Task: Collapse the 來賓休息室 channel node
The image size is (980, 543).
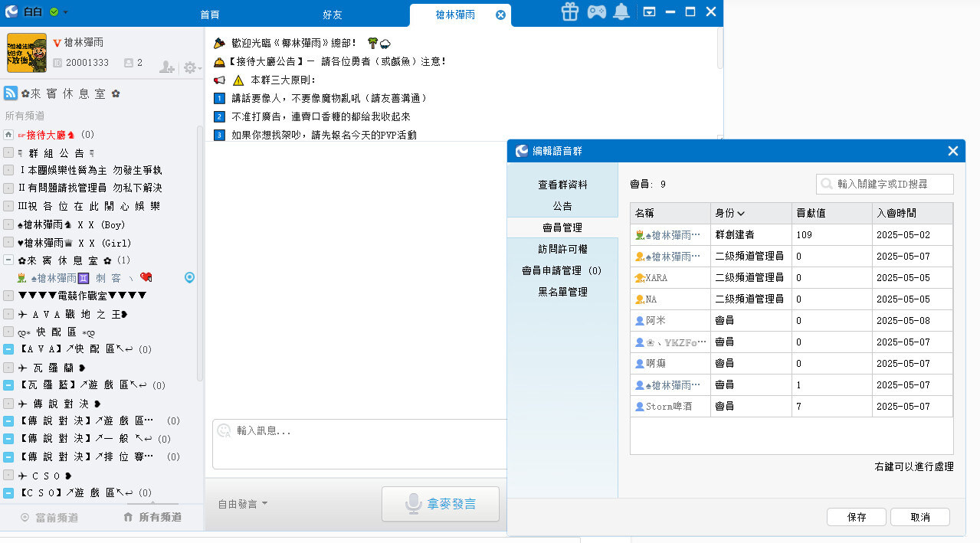Action: pyautogui.click(x=7, y=260)
